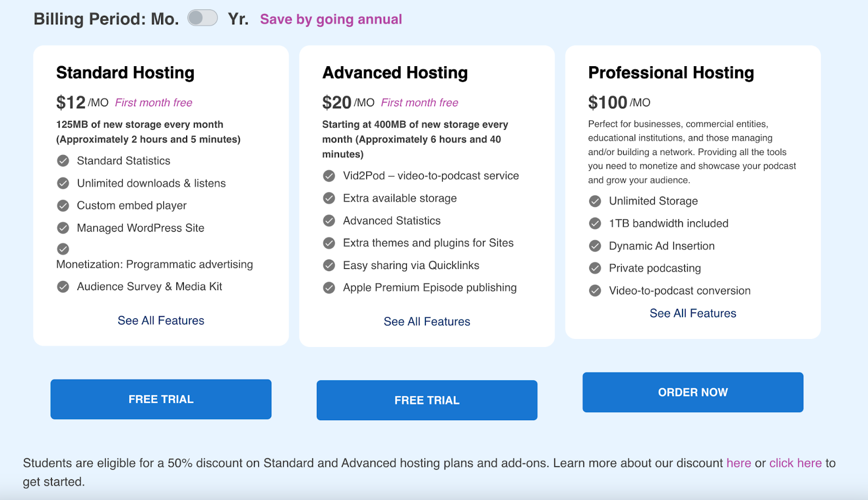Toggle the billing period to yearly
The width and height of the screenshot is (868, 500).
(203, 17)
